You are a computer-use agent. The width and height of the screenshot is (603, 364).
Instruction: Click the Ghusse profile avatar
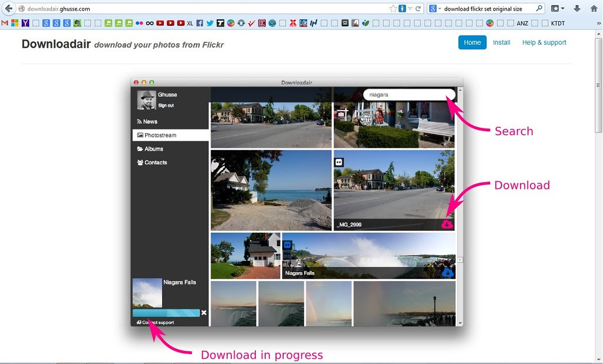pos(147,100)
